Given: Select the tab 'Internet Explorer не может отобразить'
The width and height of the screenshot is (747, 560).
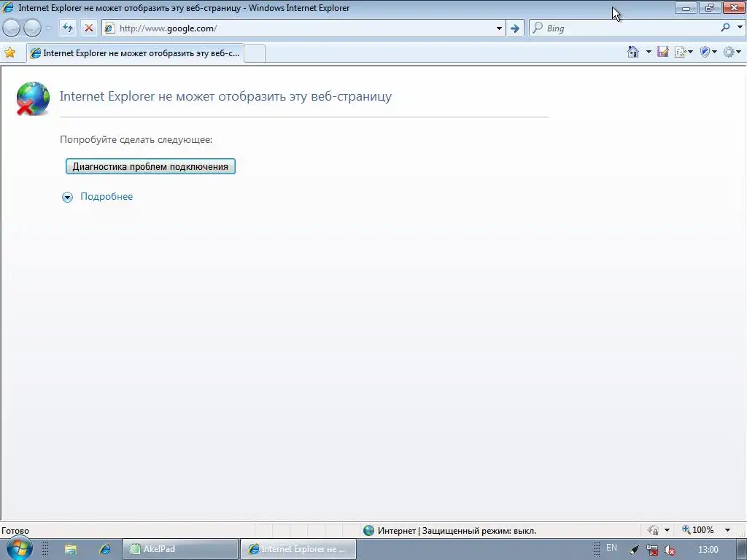Looking at the screenshot, I should [x=135, y=52].
